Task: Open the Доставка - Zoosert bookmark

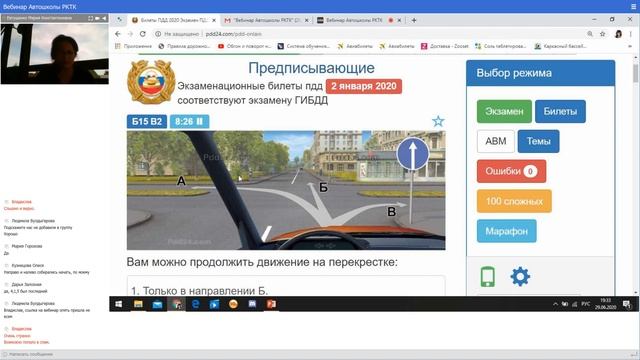Action: (x=445, y=46)
